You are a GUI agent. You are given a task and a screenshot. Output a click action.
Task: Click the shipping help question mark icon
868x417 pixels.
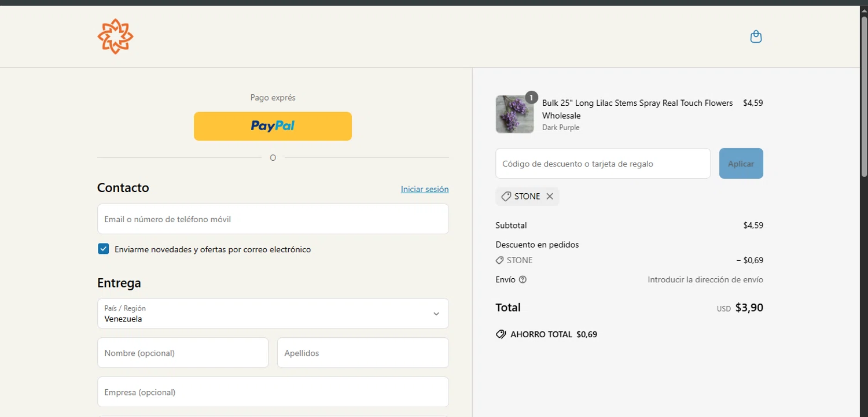[x=523, y=280]
